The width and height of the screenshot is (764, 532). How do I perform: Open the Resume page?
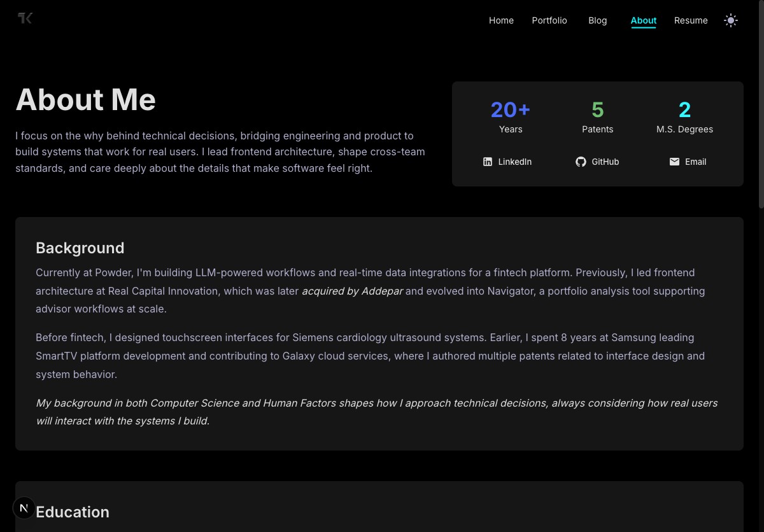pos(691,20)
